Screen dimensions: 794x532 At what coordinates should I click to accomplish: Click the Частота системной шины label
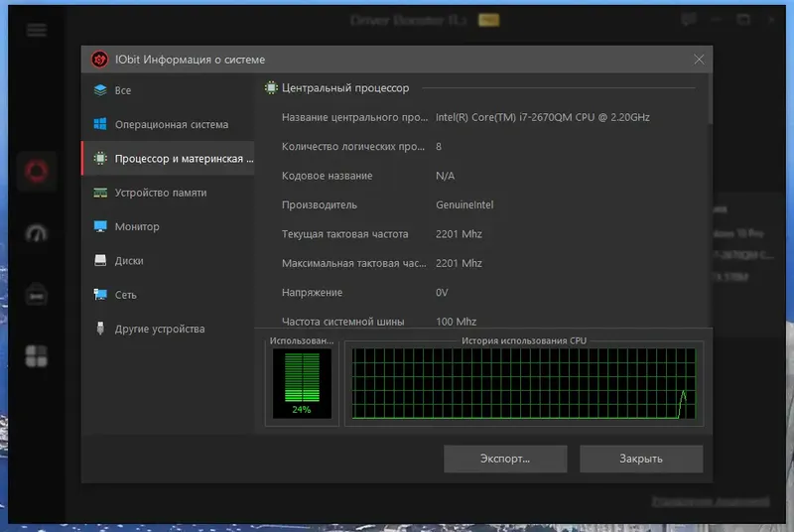pos(342,322)
